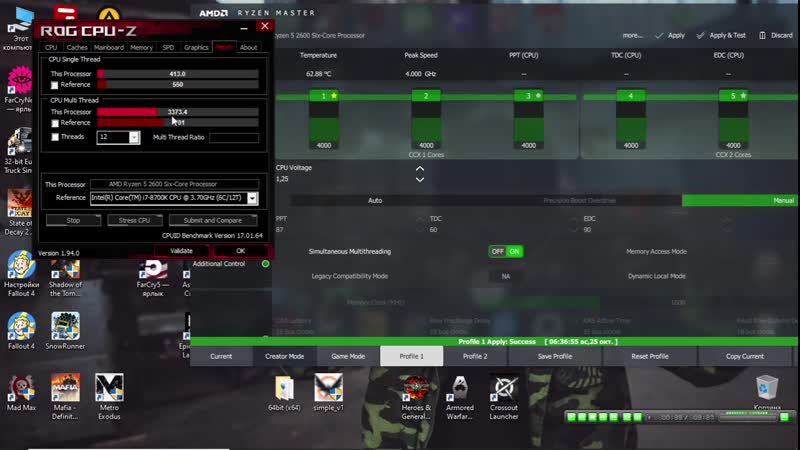Decrease CPU Voltage with the down chevron

[x=419, y=180]
